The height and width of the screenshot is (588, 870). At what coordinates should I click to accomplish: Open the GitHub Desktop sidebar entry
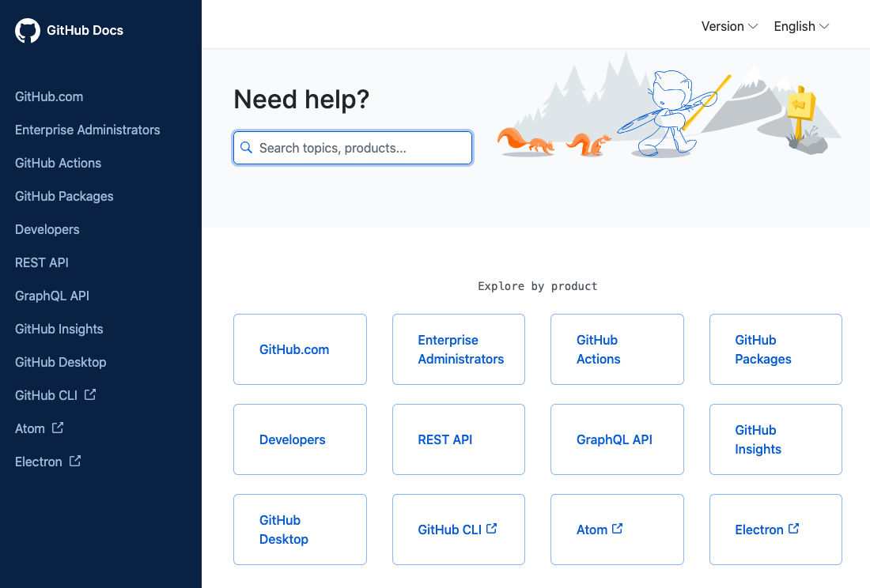point(60,362)
